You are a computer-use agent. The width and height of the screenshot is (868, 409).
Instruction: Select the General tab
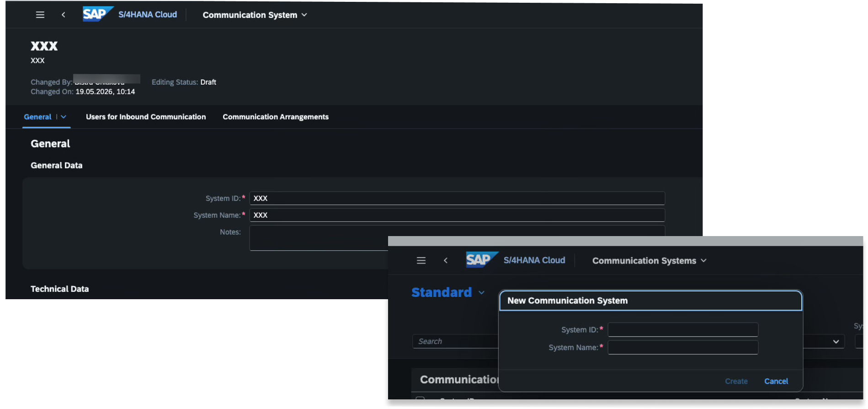pos(37,117)
